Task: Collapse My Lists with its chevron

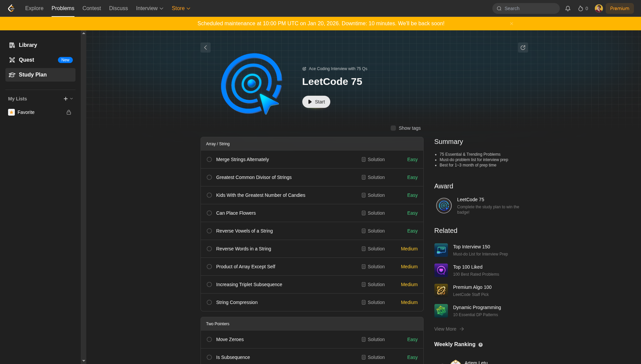Action: click(71, 99)
